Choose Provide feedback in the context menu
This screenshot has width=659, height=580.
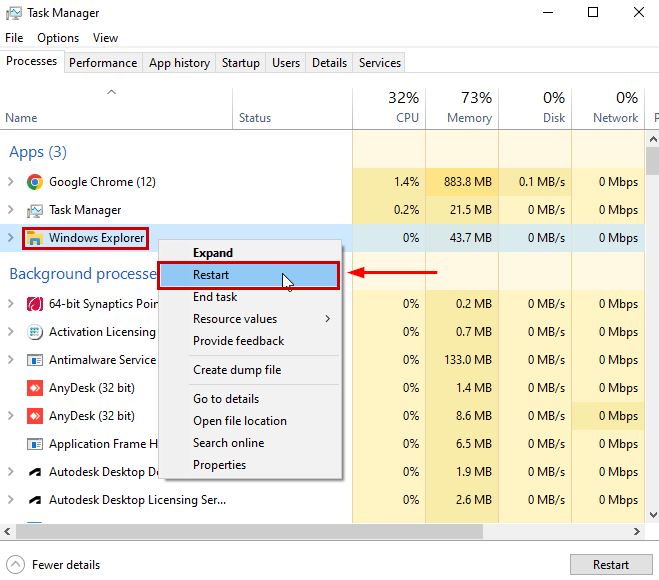(250, 341)
